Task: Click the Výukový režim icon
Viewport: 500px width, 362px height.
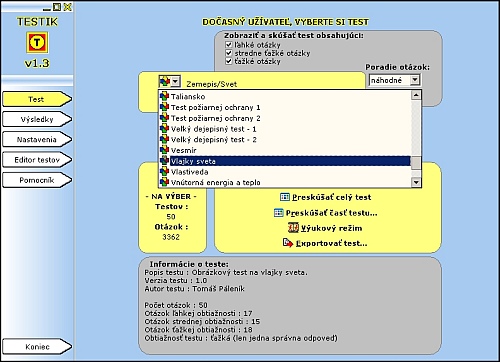Action: click(x=293, y=228)
